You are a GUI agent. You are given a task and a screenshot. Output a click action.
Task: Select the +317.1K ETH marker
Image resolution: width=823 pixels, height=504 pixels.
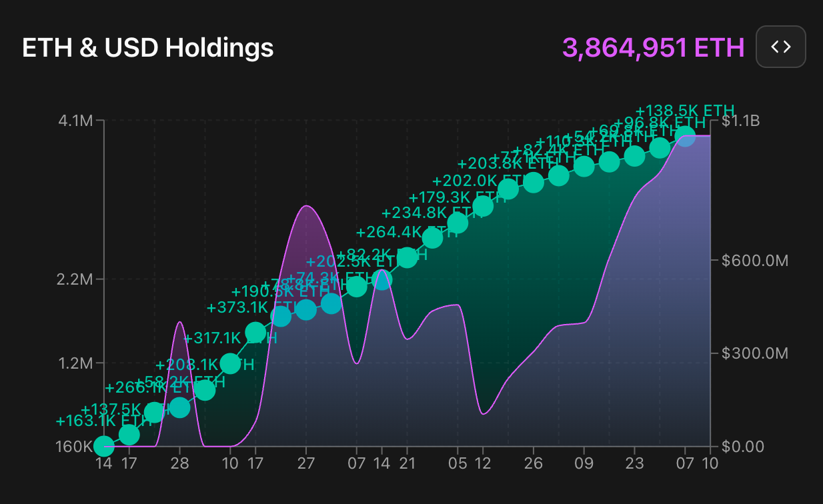point(231,363)
